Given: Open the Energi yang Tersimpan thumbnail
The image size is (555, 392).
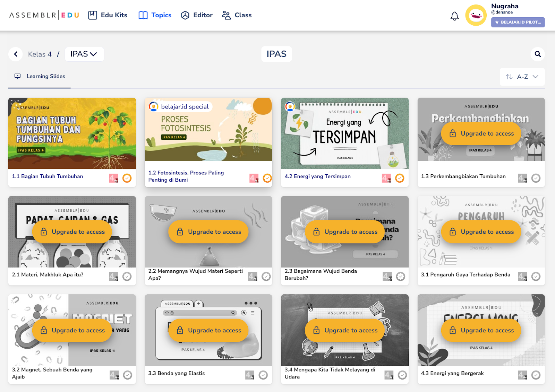Looking at the screenshot, I should click(x=345, y=133).
